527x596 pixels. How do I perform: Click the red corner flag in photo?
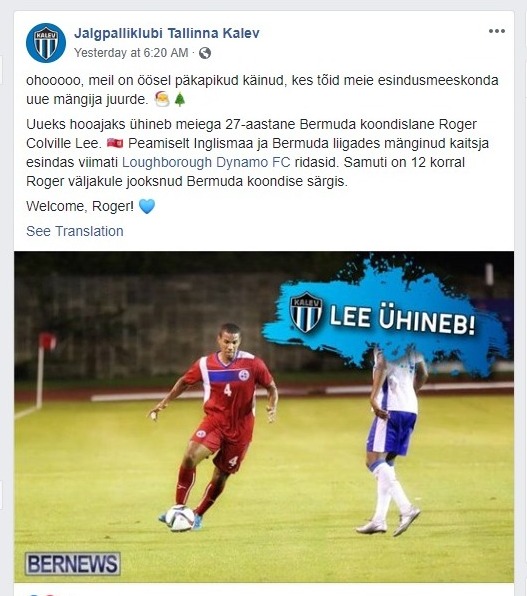coord(46,341)
